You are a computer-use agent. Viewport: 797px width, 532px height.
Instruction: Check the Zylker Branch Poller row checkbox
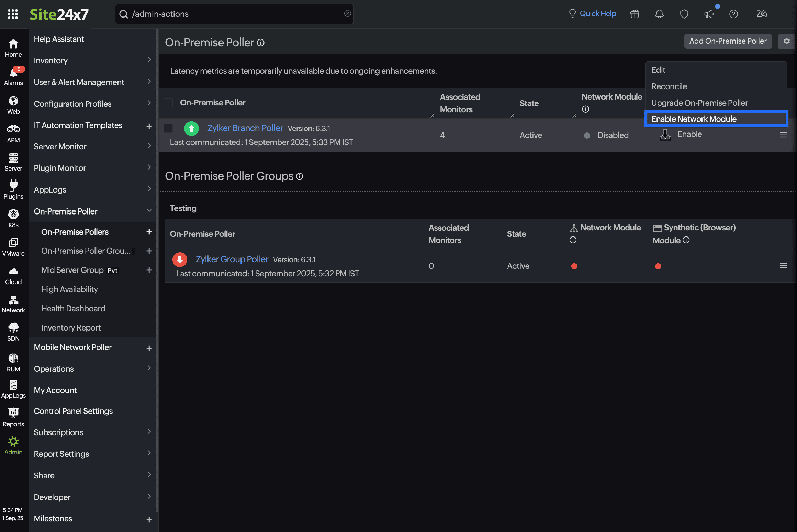point(168,128)
